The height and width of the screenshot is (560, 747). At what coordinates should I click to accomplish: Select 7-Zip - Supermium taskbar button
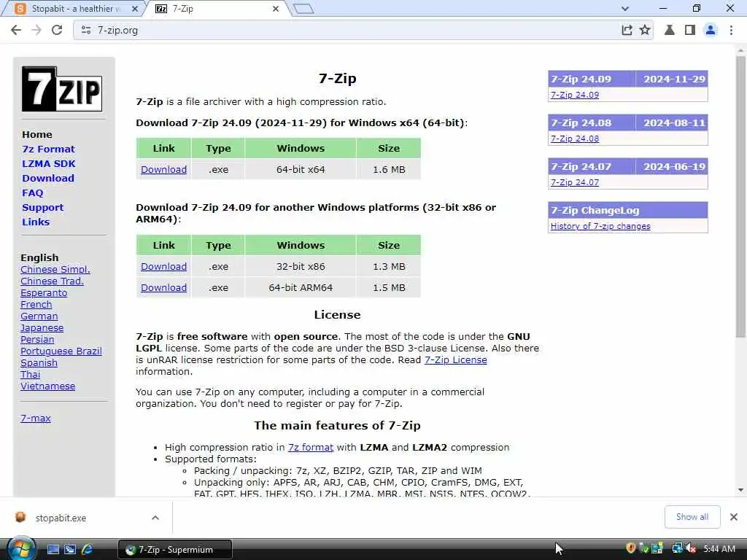point(175,550)
